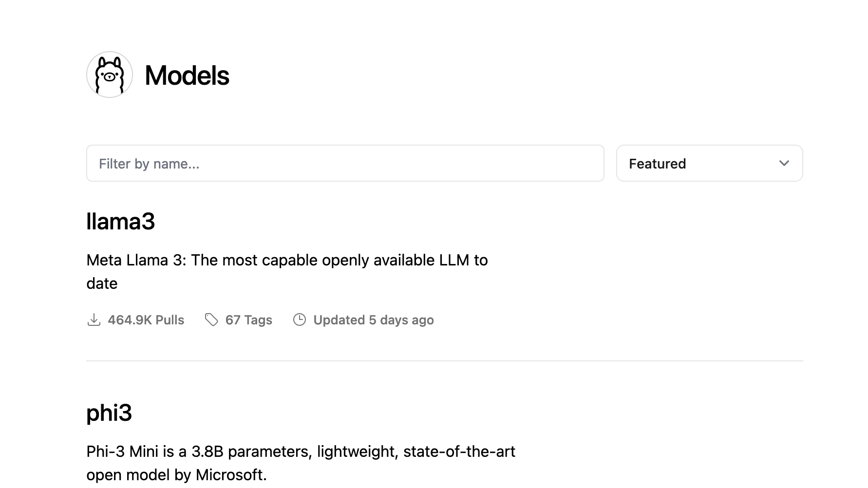Screen dimensions: 868x488
Task: Click the 464.9K Pulls count
Action: (146, 320)
